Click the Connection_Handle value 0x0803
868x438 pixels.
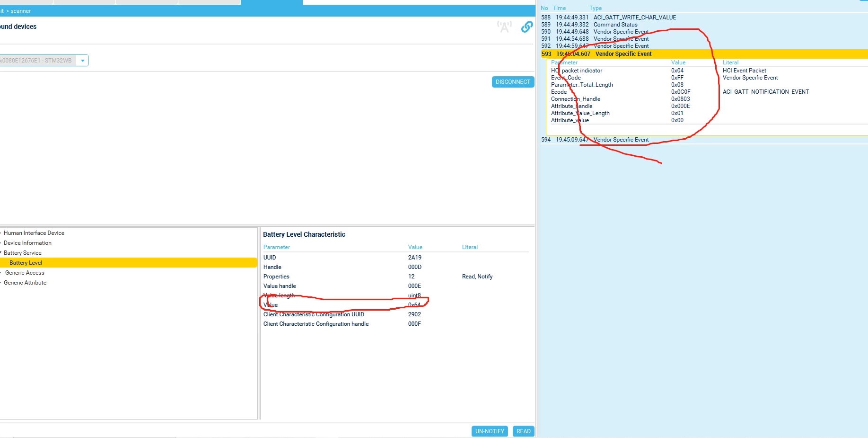(x=681, y=99)
